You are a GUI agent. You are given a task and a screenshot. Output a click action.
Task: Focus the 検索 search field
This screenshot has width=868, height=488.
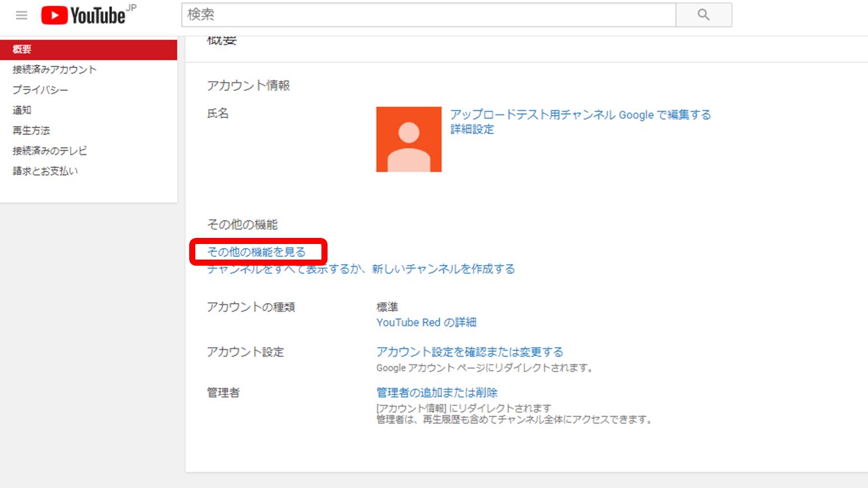(x=429, y=14)
